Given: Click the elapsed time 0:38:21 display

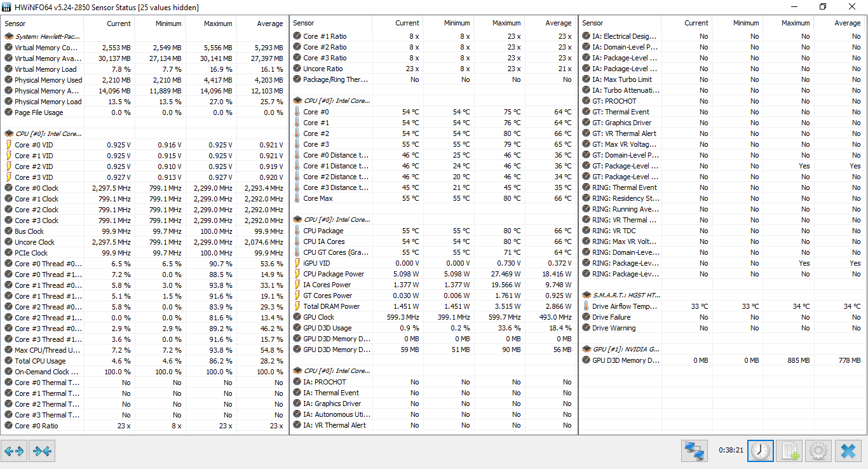Looking at the screenshot, I should (731, 450).
